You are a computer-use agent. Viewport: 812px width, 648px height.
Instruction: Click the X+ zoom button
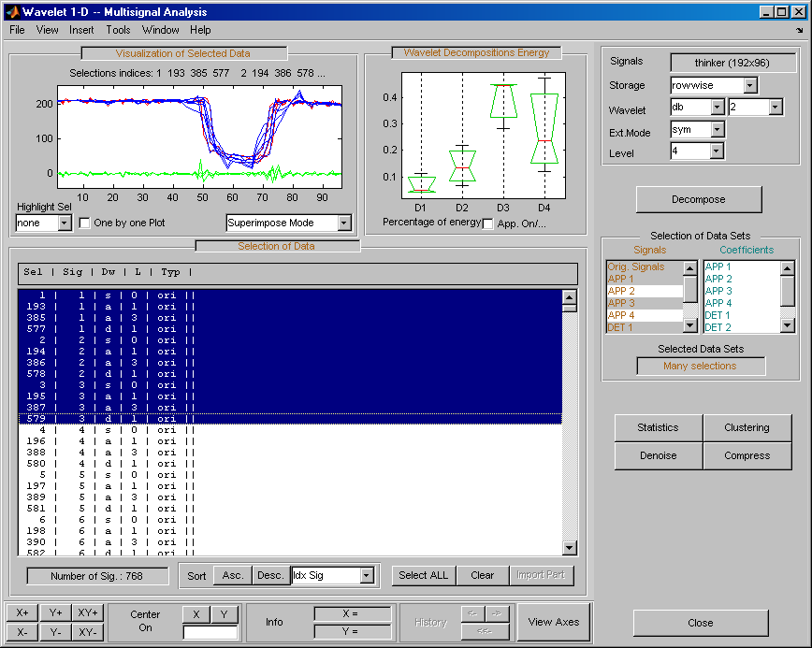pos(22,612)
